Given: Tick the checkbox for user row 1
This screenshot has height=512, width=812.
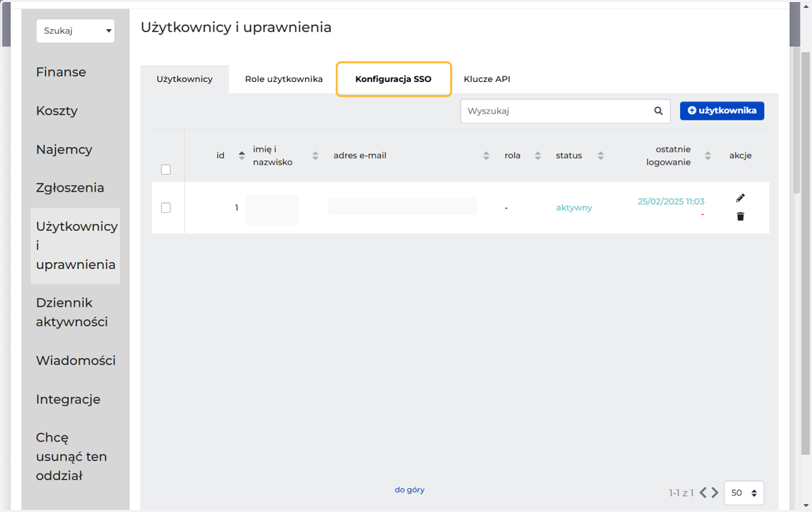Looking at the screenshot, I should click(x=166, y=208).
